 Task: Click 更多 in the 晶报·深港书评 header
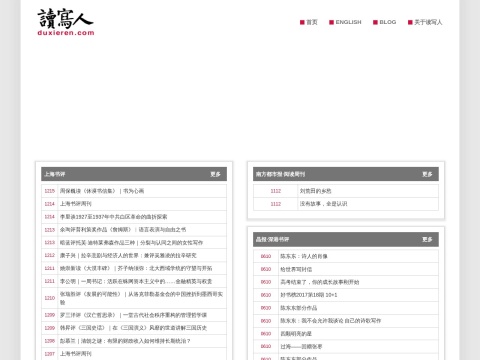click(x=427, y=239)
